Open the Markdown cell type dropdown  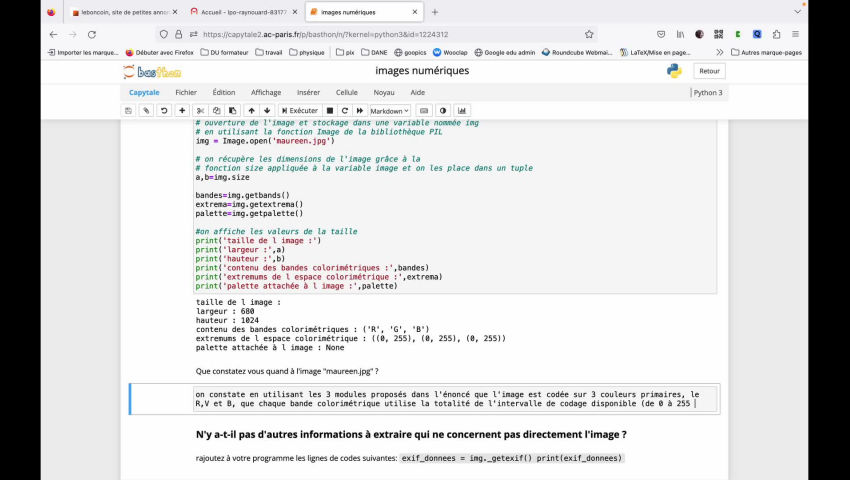pyautogui.click(x=389, y=110)
